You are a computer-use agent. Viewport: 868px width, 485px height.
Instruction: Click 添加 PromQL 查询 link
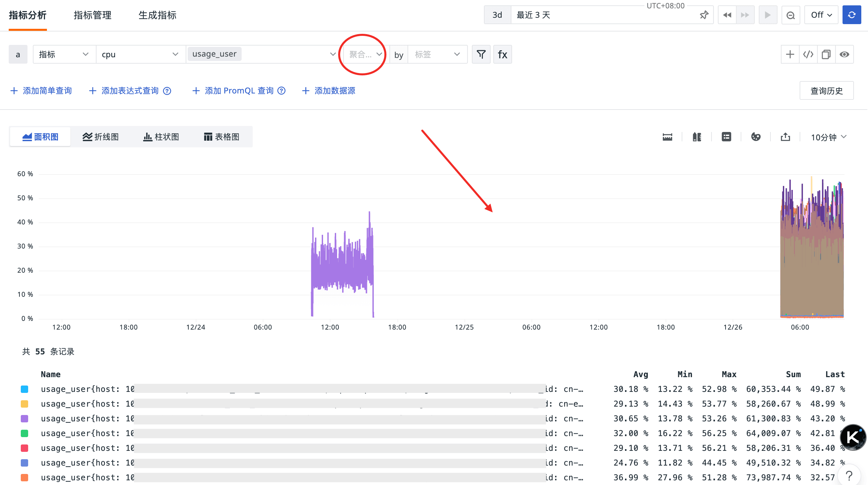[x=239, y=90]
